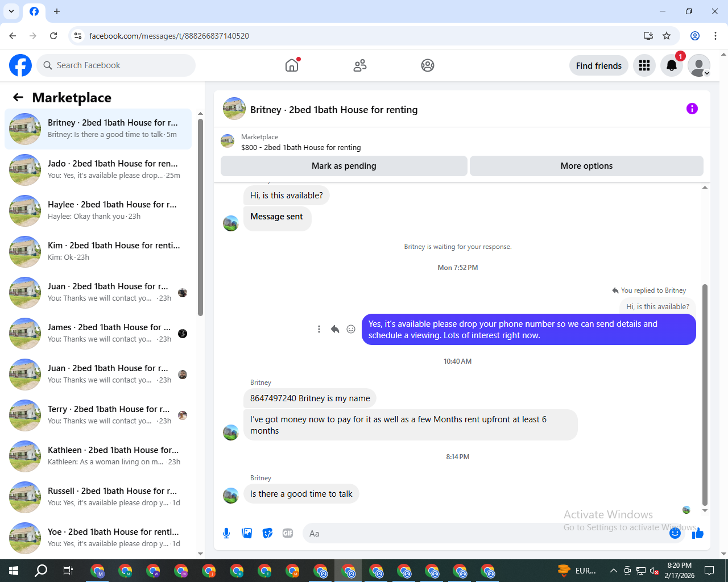This screenshot has height=582, width=728.
Task: Open message more actions three-dot icon
Action: coord(319,329)
